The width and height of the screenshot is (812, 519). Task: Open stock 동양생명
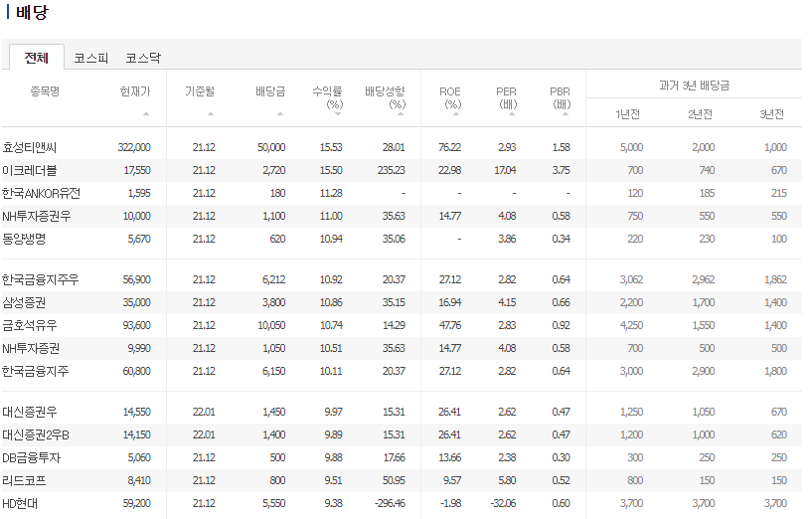[x=24, y=239]
